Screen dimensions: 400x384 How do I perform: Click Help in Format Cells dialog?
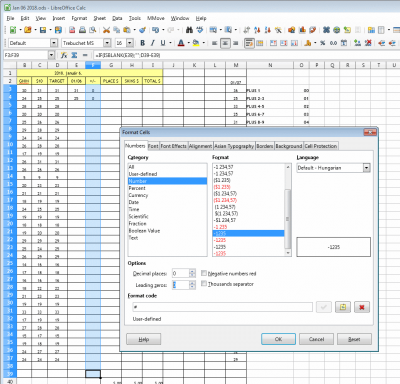pyautogui.click(x=143, y=339)
